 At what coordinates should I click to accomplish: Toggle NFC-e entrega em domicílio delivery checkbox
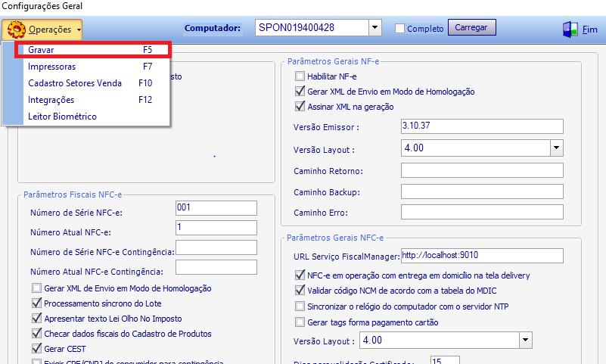(x=300, y=275)
